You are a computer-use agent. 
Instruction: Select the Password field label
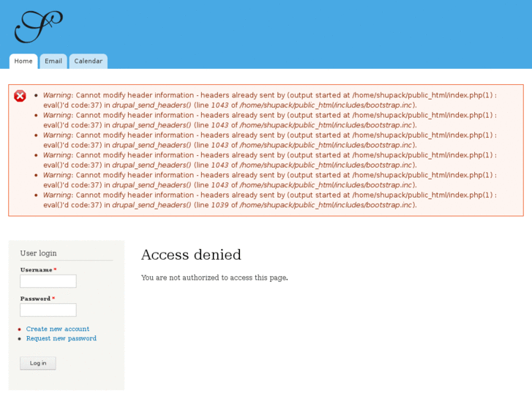point(35,299)
